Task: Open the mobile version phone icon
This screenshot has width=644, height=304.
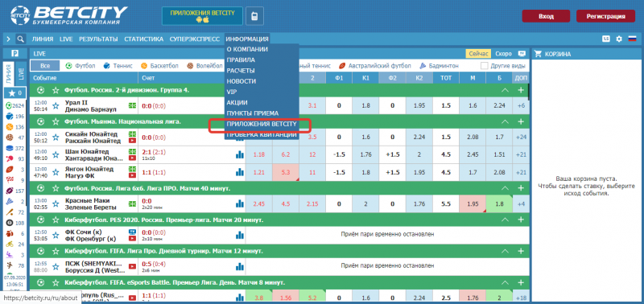Action: (x=254, y=16)
